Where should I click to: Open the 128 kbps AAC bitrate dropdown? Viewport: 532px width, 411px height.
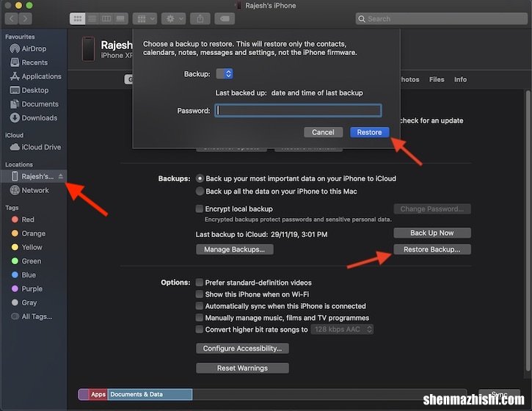tap(343, 330)
